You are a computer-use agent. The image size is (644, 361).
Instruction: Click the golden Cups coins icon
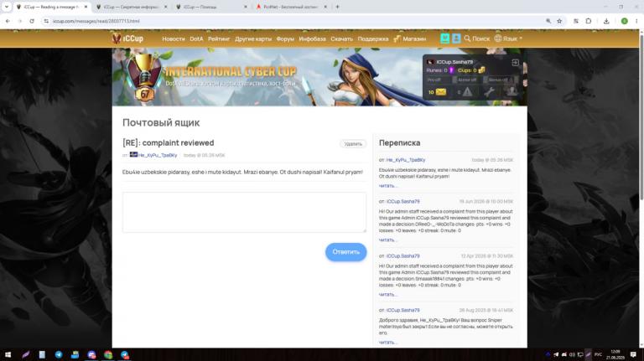click(x=482, y=70)
